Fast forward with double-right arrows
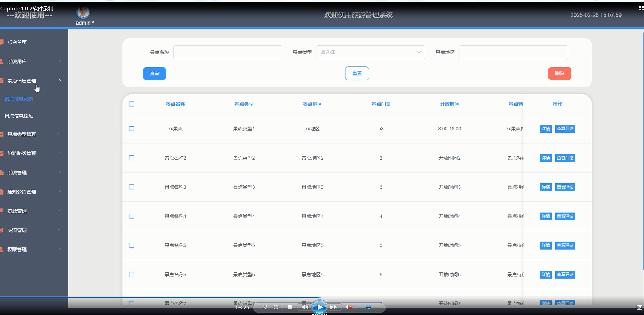The height and width of the screenshot is (315, 644). 334,307
